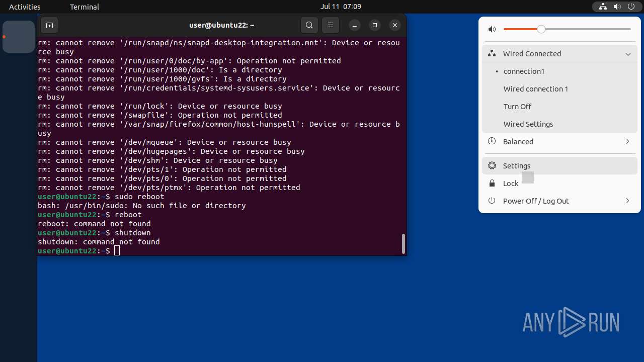
Task: Click the Balanced power mode icon
Action: click(492, 141)
